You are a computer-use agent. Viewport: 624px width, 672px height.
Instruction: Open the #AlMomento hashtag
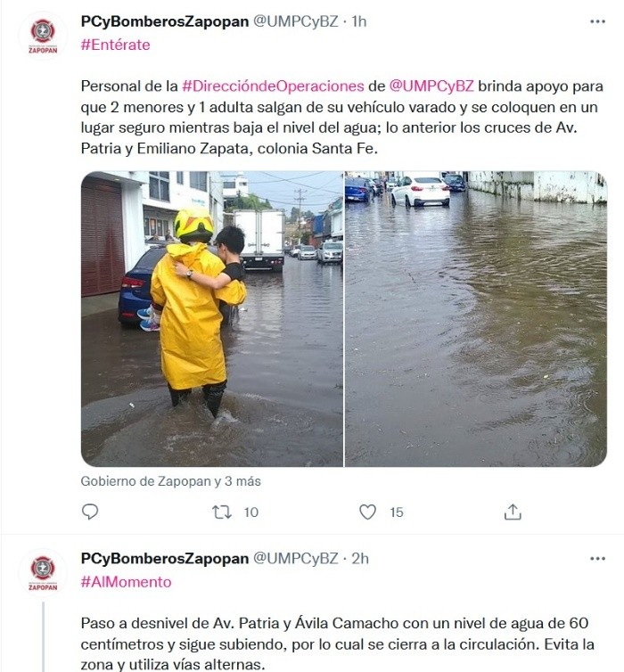[x=126, y=582]
